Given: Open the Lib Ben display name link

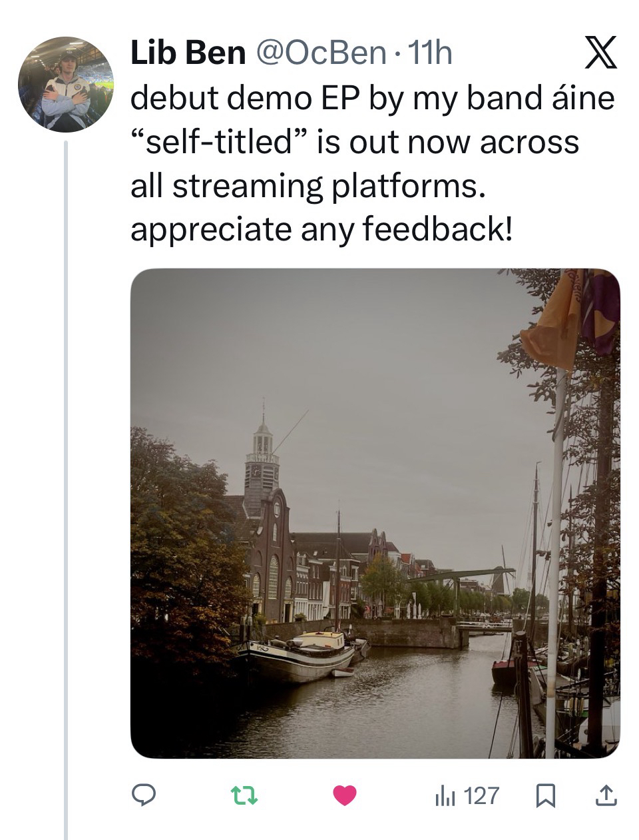Looking at the screenshot, I should 188,54.
